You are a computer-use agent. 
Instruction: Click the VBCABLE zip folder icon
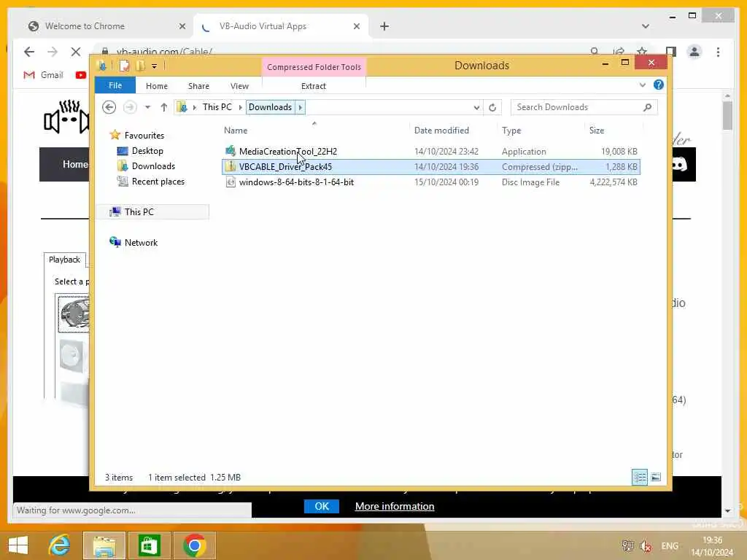231,166
